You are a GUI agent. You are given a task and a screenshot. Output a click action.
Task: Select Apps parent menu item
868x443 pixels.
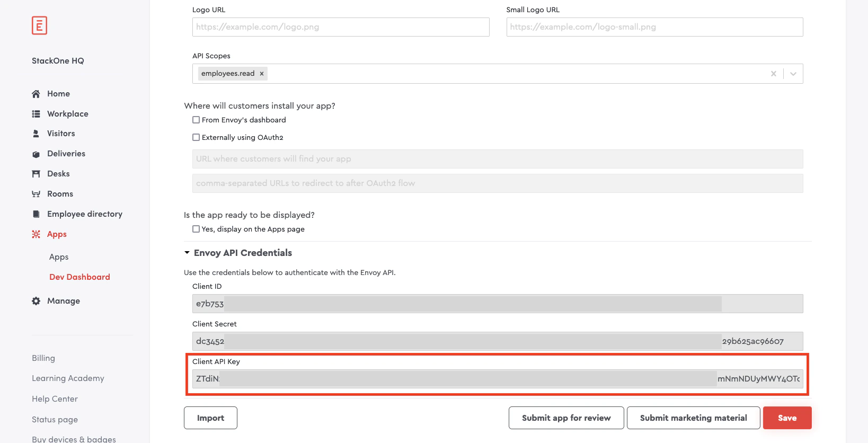[57, 234]
